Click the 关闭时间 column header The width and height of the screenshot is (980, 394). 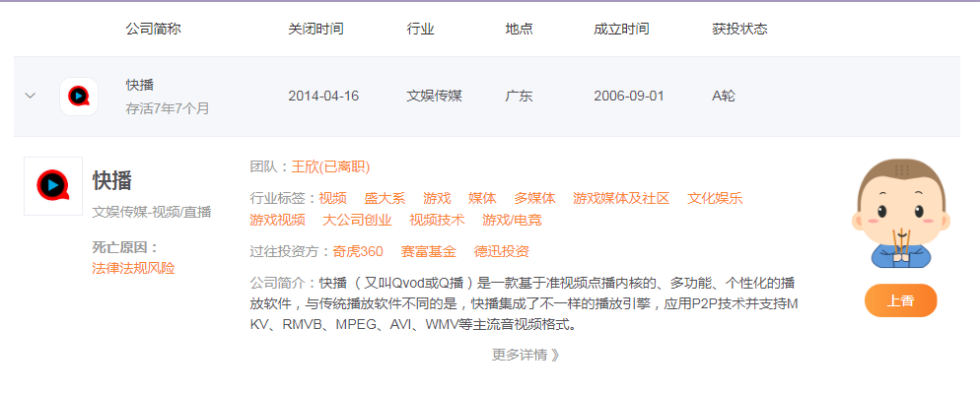[x=315, y=29]
